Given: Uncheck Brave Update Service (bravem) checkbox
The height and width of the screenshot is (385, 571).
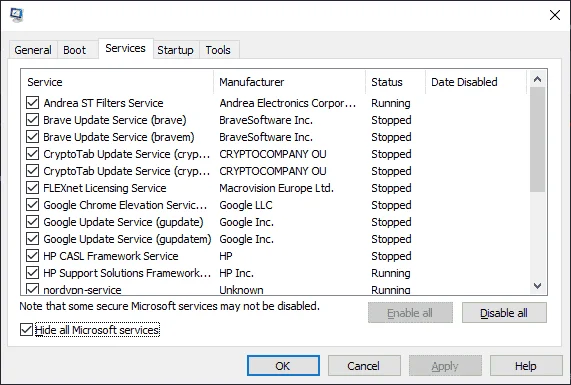Looking at the screenshot, I should pyautogui.click(x=32, y=137).
